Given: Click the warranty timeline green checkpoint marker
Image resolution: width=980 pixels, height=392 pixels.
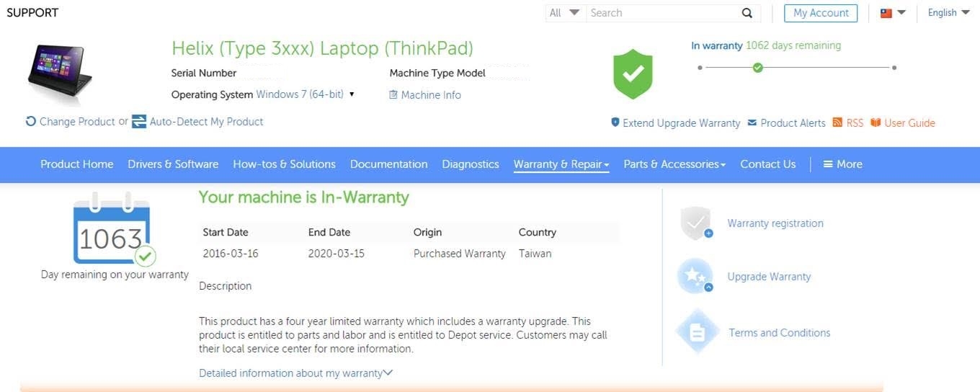Looking at the screenshot, I should [x=757, y=67].
